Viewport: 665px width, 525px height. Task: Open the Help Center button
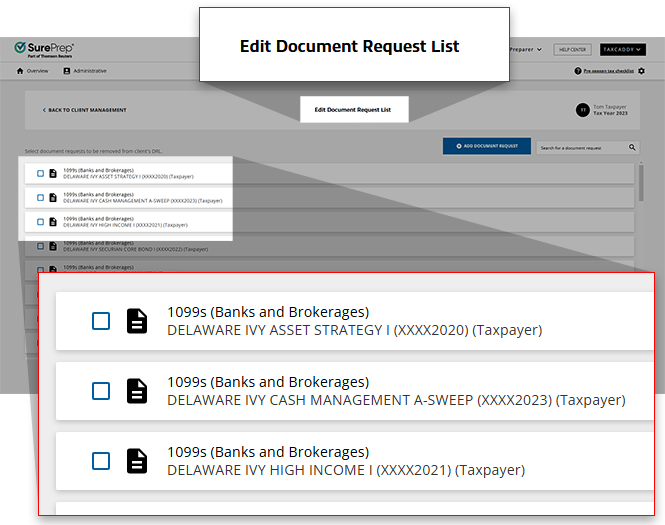point(572,50)
